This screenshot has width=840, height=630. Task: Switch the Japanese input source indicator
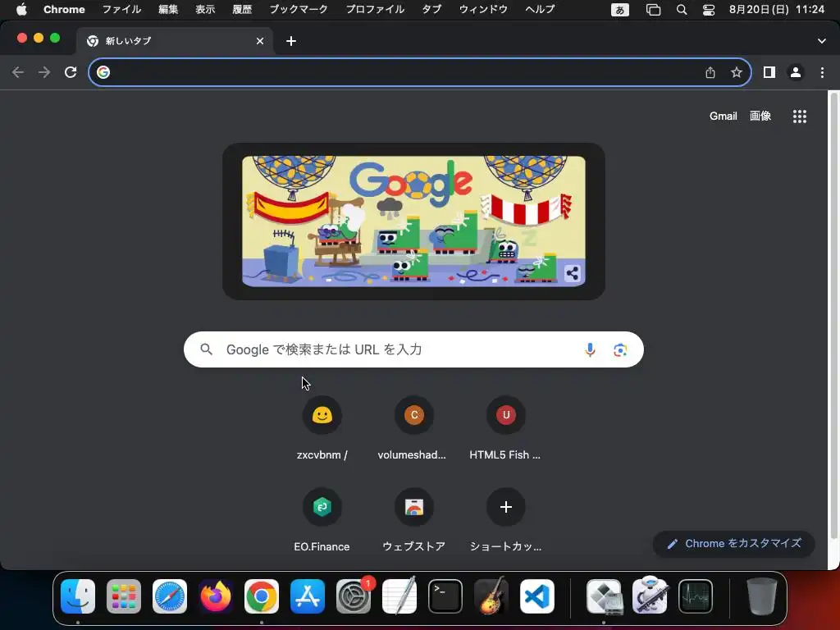[x=620, y=10]
